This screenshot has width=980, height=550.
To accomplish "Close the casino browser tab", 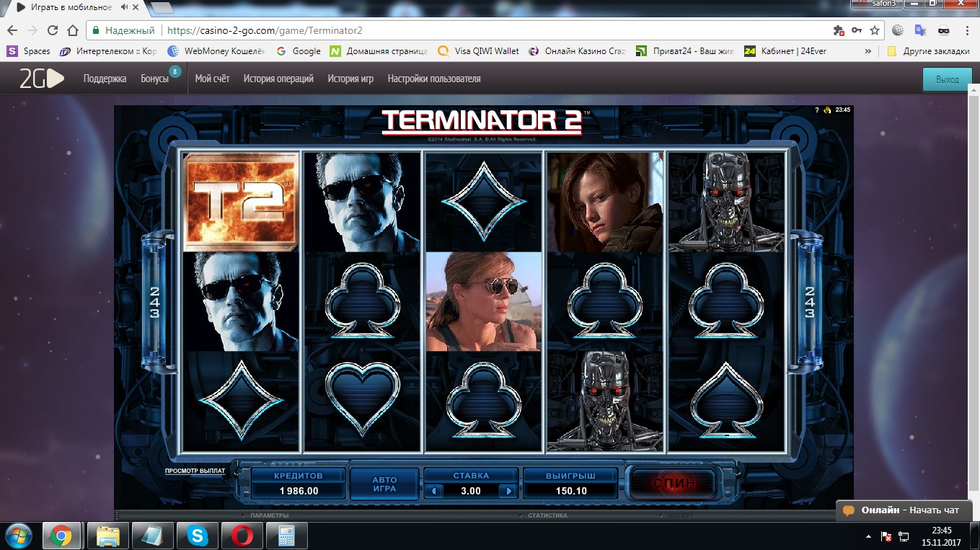I will (x=137, y=7).
